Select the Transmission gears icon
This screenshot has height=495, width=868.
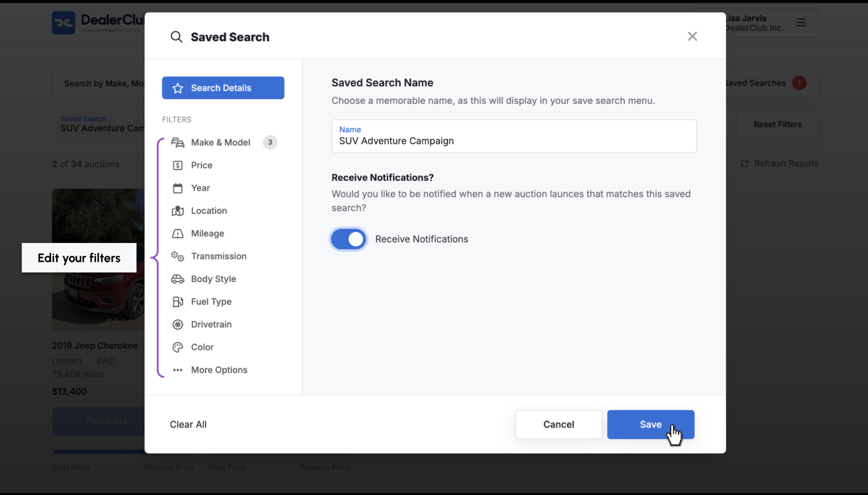point(177,256)
